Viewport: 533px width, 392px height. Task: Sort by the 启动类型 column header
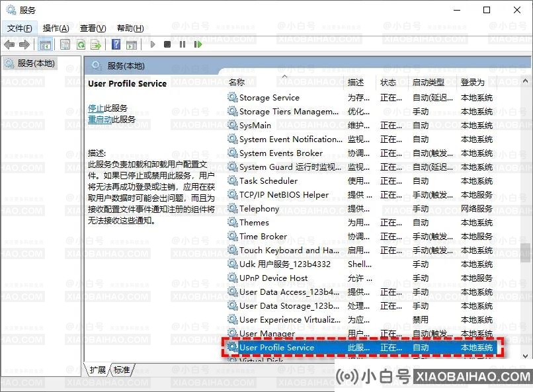click(x=432, y=82)
